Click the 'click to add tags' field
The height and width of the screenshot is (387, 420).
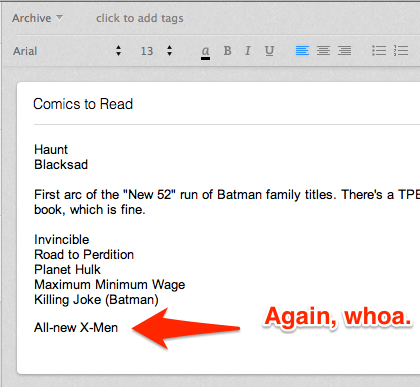[140, 18]
